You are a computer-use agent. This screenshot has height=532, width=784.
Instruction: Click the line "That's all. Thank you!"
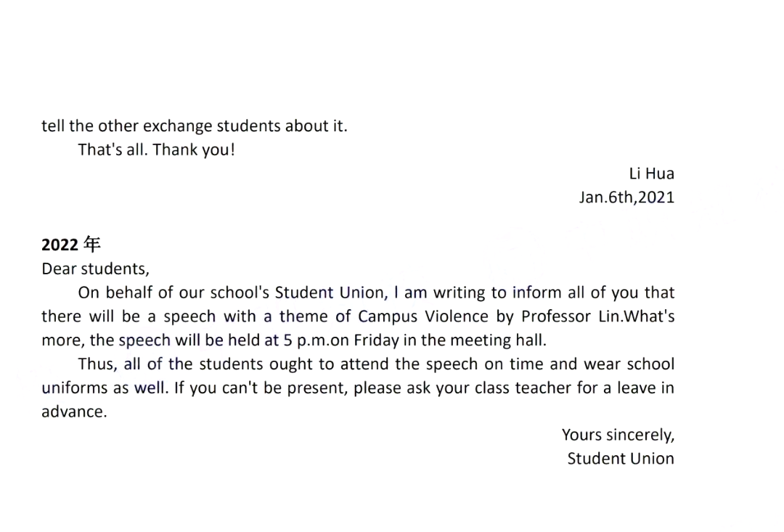pyautogui.click(x=157, y=150)
